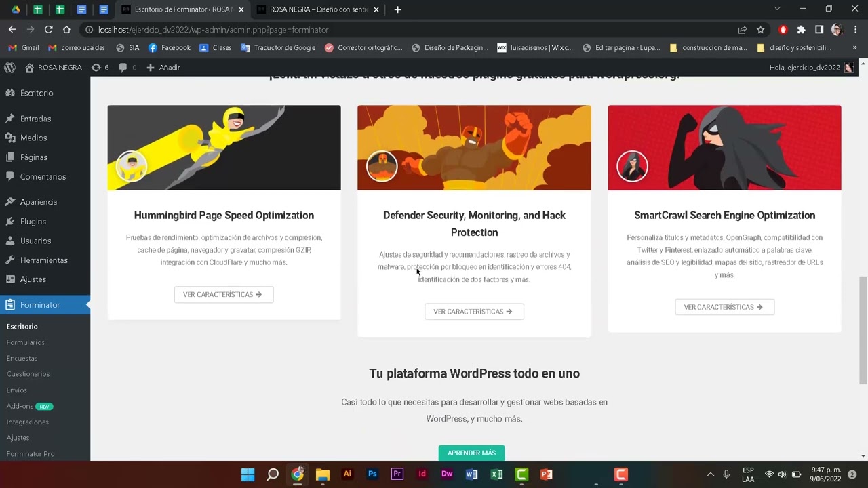Open a new browser tab
Screen dimensions: 868x488
point(398,9)
